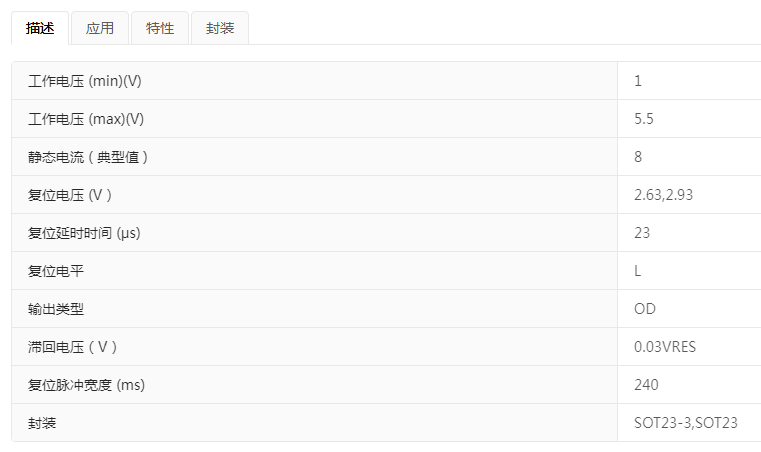Select the reset delay value 23
Viewport: 761px width, 452px height.
pos(642,233)
